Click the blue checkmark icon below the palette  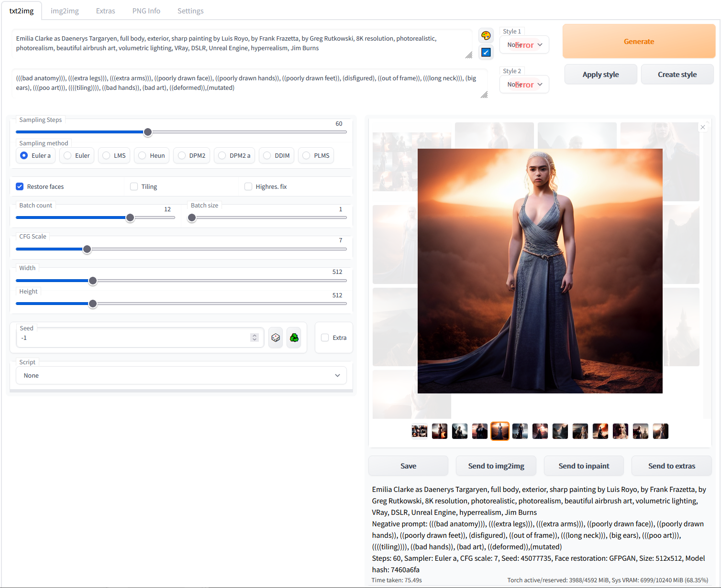(486, 52)
